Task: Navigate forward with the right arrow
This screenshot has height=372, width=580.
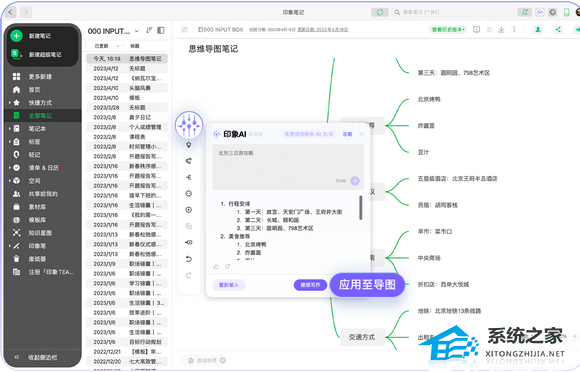Action: pyautogui.click(x=26, y=12)
